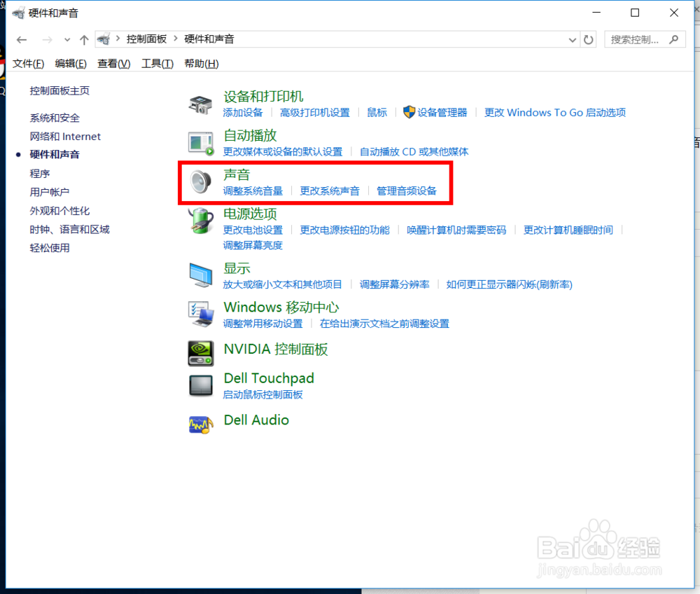Open the 编辑(E) menu

pyautogui.click(x=71, y=64)
